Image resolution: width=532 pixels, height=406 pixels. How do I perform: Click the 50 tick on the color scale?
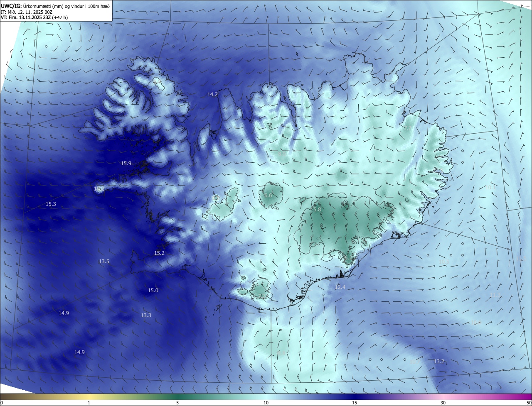pos(529,403)
